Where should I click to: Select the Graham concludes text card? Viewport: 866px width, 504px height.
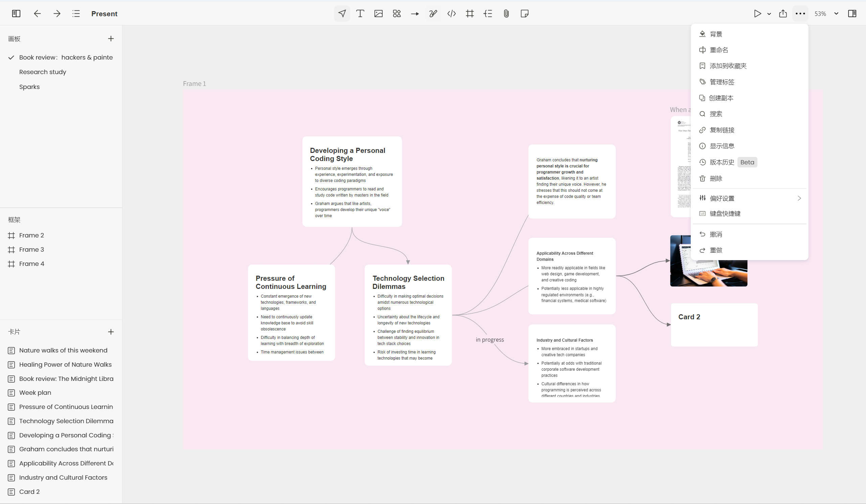(572, 181)
